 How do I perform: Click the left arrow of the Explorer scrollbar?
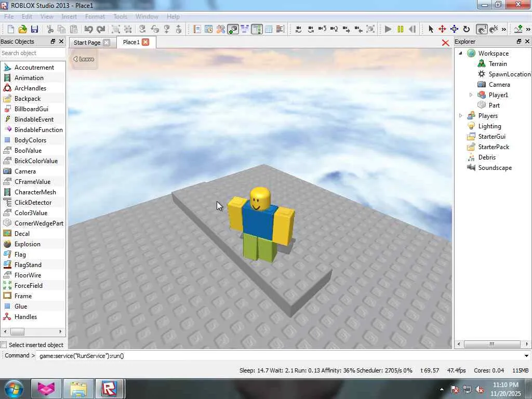[459, 344]
